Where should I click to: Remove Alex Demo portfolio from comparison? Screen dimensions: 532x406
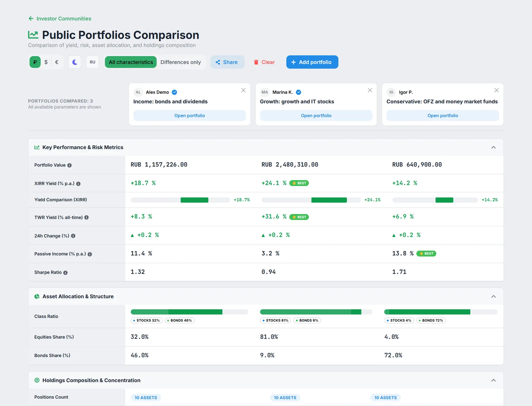coord(243,90)
